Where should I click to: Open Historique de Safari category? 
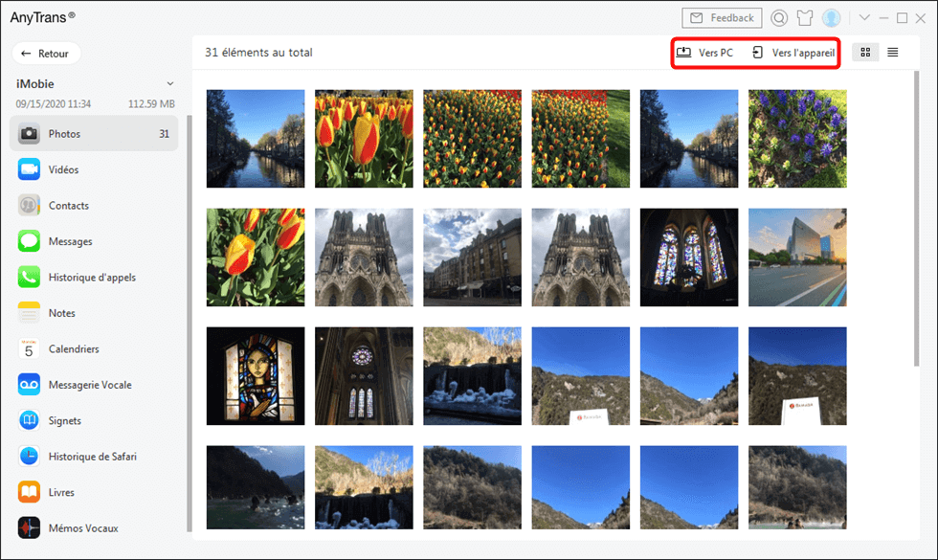click(x=94, y=457)
